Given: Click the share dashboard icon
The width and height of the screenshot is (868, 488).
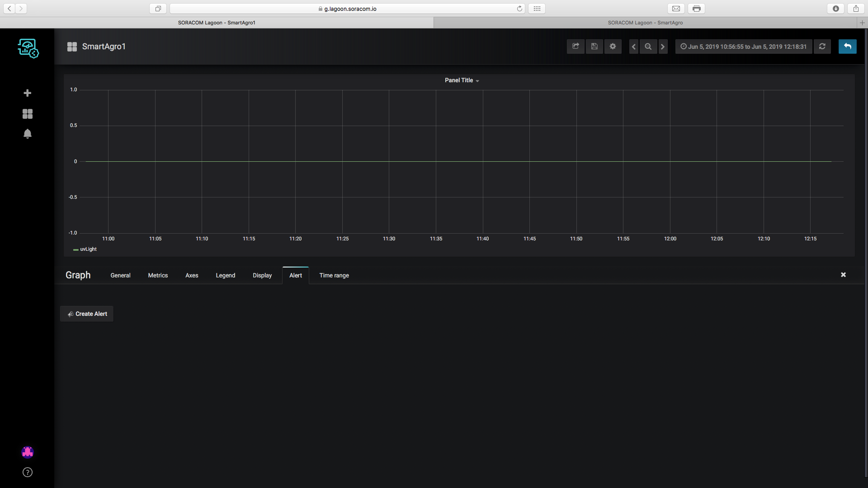Looking at the screenshot, I should pyautogui.click(x=576, y=47).
